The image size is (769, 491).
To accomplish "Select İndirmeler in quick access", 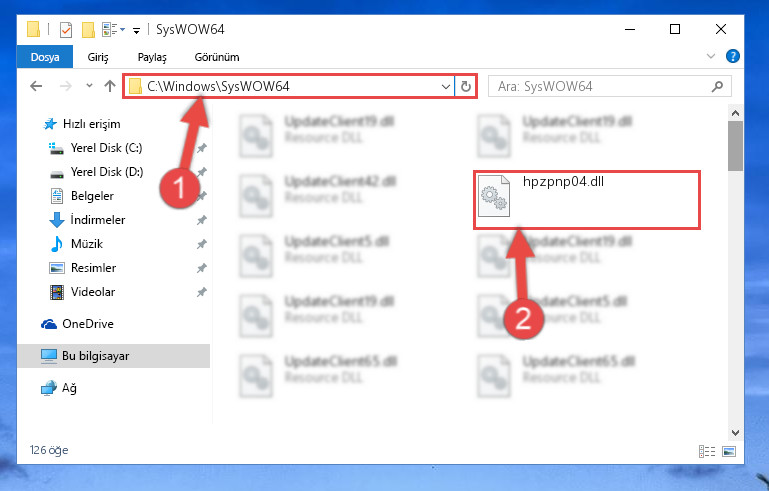I will click(98, 220).
